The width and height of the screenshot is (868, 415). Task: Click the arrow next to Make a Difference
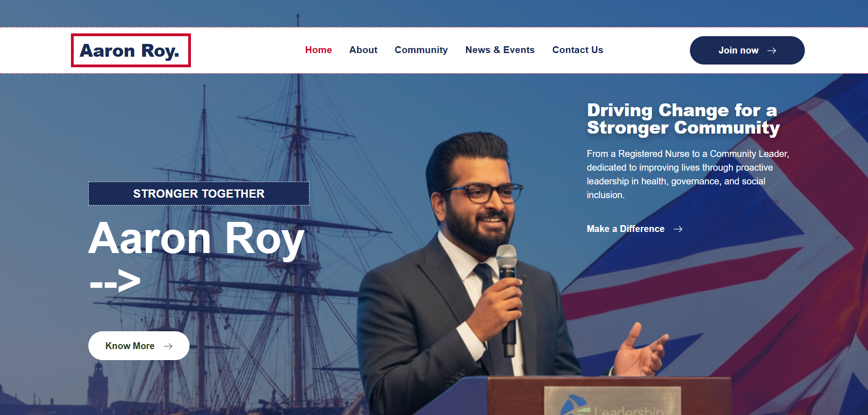coord(678,229)
